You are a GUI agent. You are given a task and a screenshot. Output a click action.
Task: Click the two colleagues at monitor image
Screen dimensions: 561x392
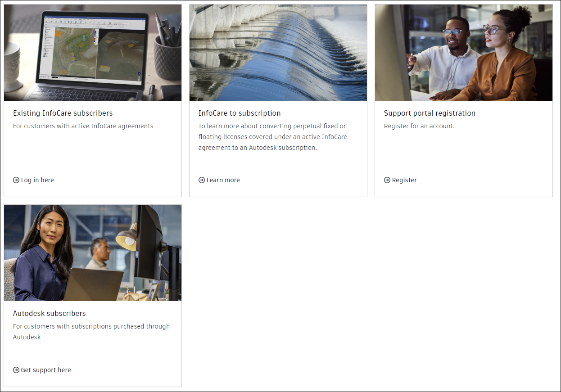464,53
